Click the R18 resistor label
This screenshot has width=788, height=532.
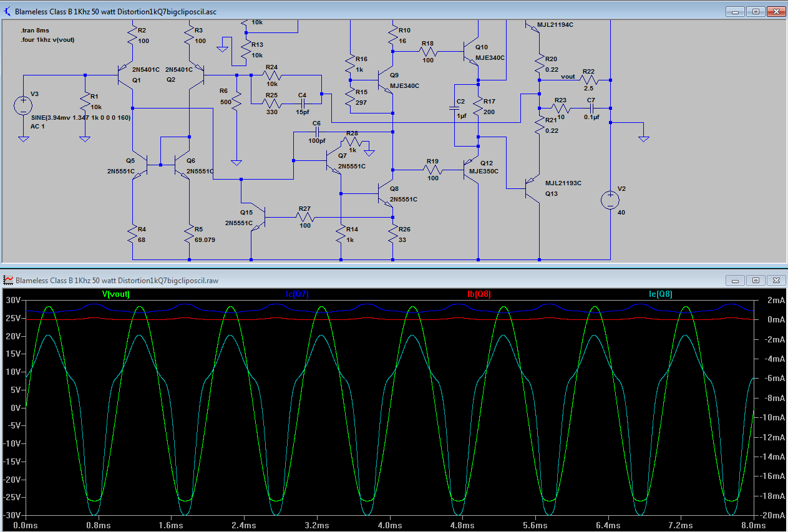coord(427,44)
